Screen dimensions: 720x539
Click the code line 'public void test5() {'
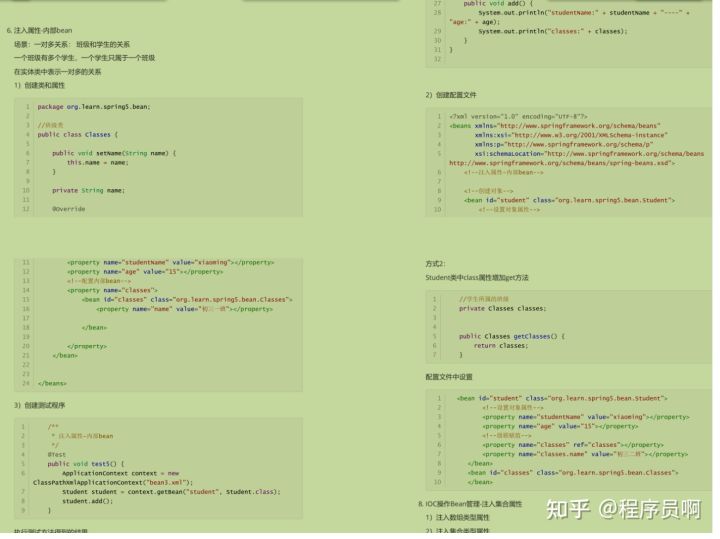click(86, 464)
